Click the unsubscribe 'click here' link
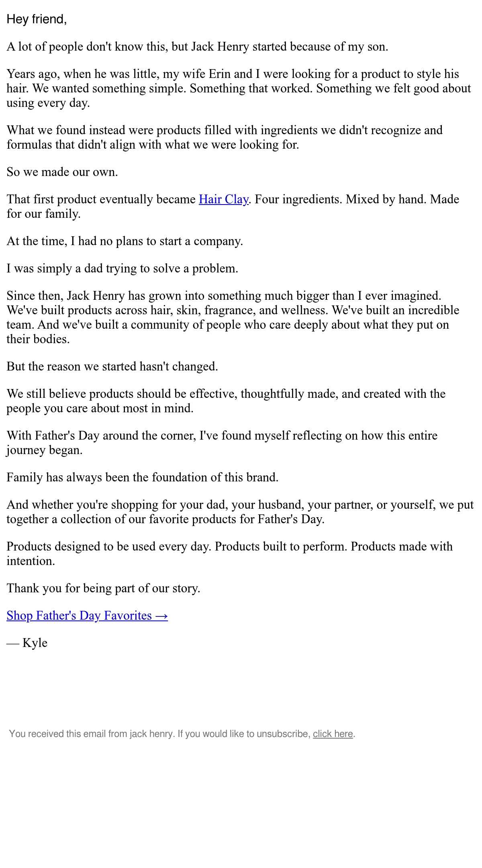Screen dimensions: 482x868 (x=333, y=734)
